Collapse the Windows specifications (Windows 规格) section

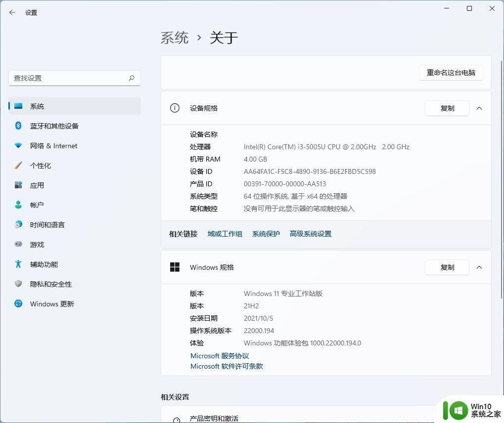click(x=479, y=267)
